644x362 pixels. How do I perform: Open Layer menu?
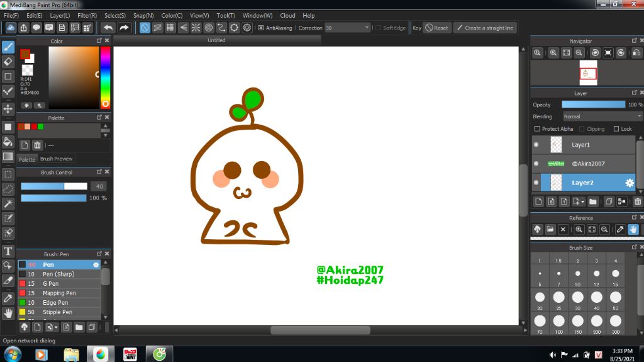[60, 16]
